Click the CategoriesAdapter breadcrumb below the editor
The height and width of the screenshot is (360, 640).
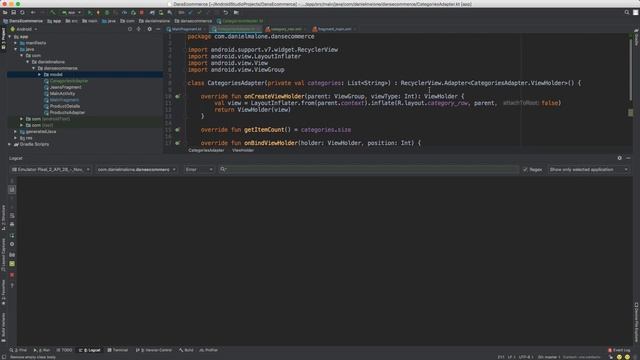[206, 150]
